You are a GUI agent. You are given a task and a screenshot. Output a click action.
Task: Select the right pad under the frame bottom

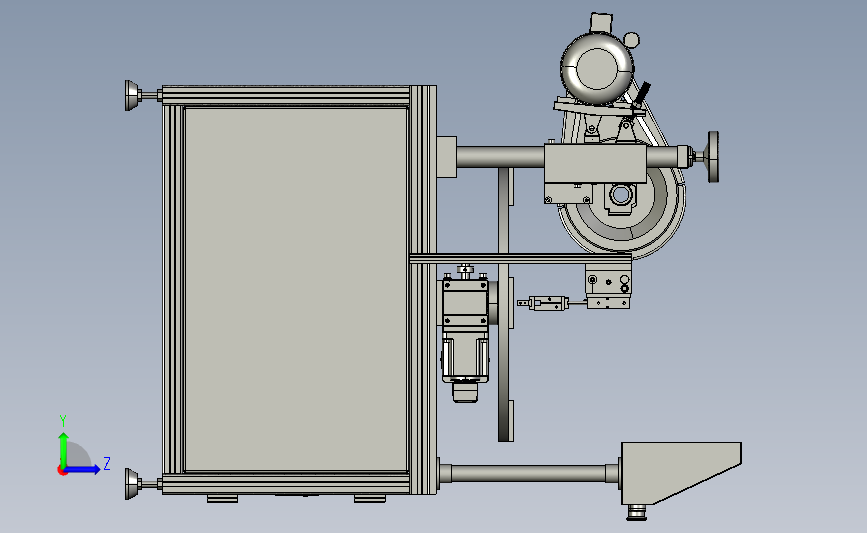coord(370,499)
